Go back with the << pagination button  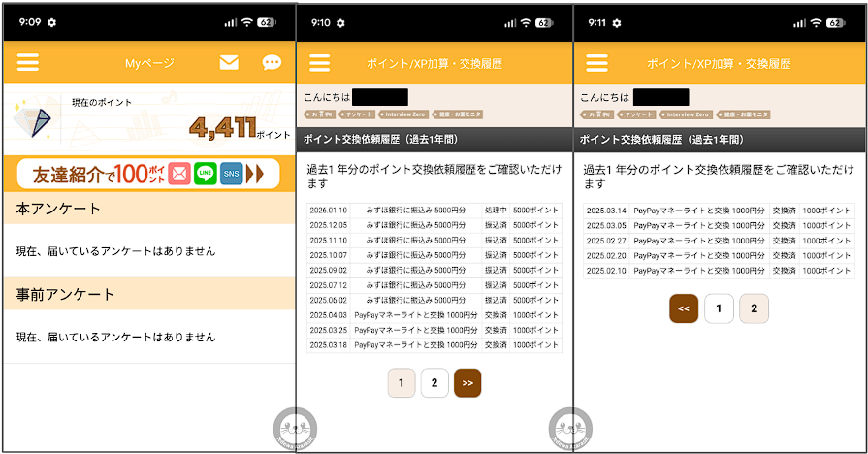pyautogui.click(x=684, y=308)
